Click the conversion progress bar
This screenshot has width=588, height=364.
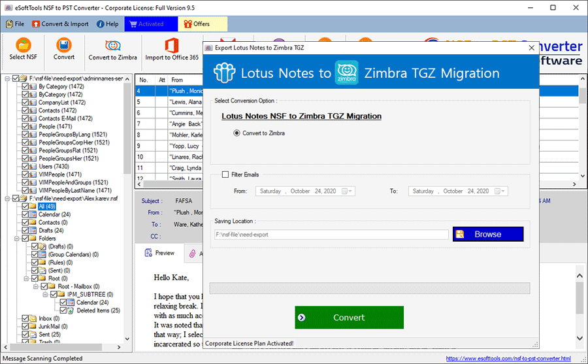point(369,288)
